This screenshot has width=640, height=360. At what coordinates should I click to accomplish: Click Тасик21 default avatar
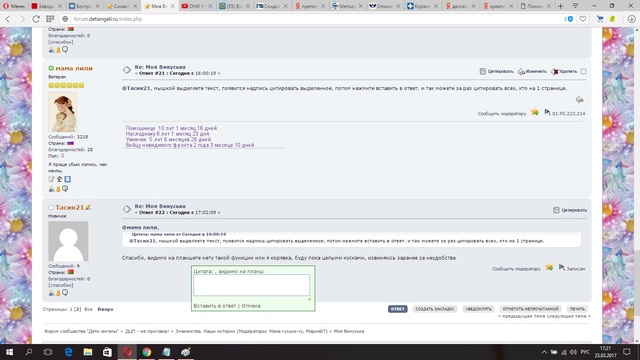click(x=68, y=241)
